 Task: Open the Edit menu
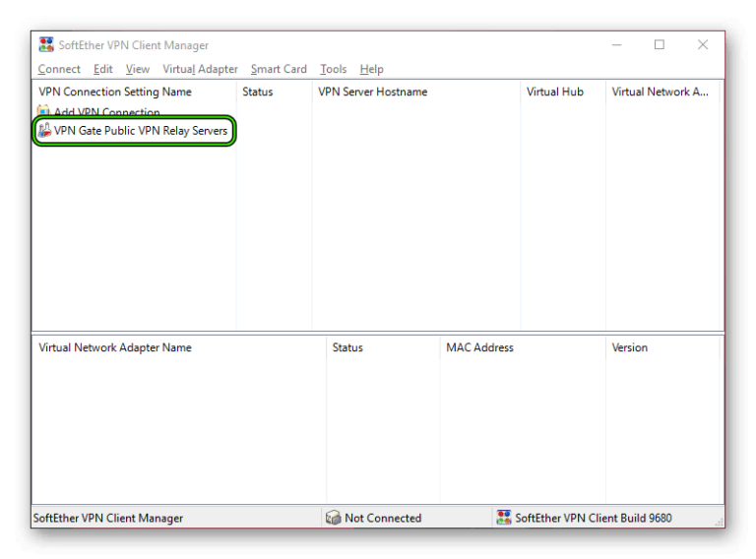(x=103, y=69)
